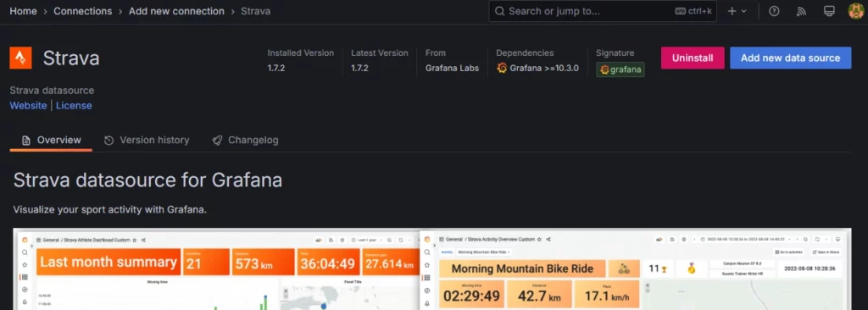This screenshot has width=868, height=310.
Task: Click the Uninstall button
Action: click(693, 58)
